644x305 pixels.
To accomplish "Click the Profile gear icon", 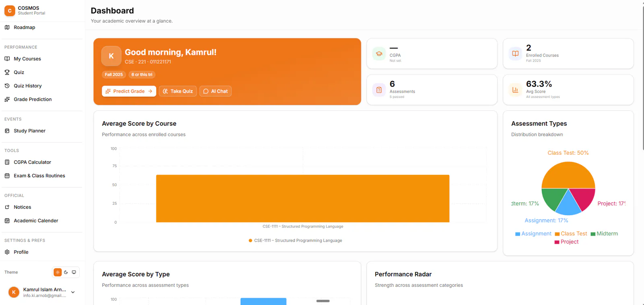I will [7, 252].
